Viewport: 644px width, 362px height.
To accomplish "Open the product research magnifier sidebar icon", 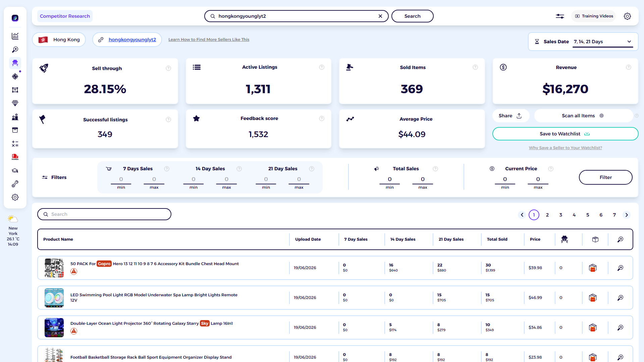I will click(x=15, y=50).
